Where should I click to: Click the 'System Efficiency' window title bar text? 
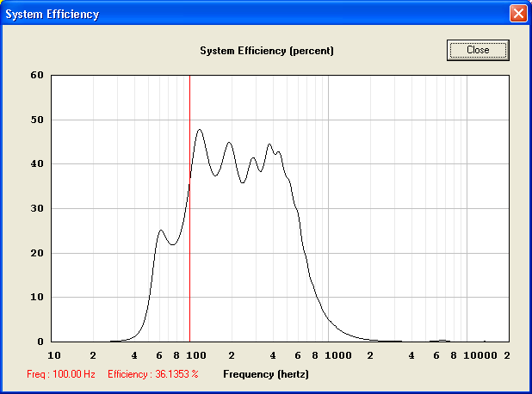coord(53,15)
